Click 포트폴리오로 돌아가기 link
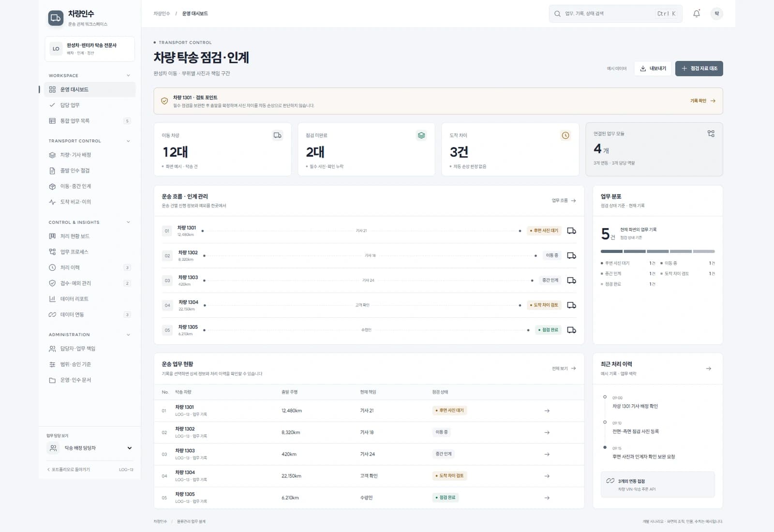This screenshot has height=532, width=774. [68, 470]
